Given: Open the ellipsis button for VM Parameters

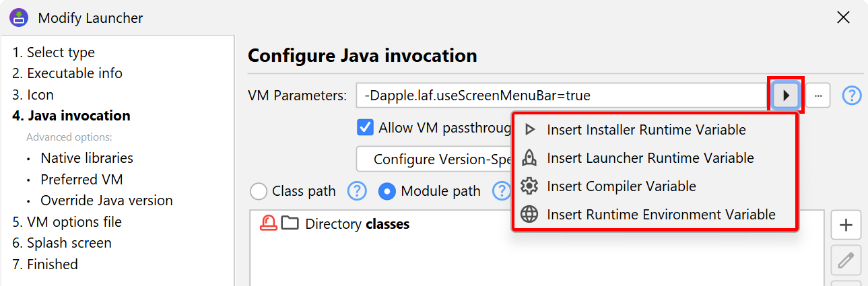Looking at the screenshot, I should 817,96.
